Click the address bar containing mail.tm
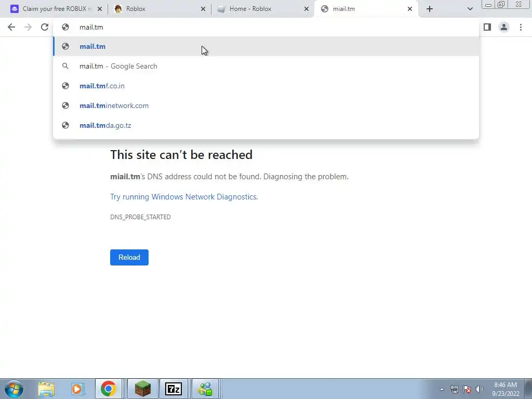 pos(266,27)
